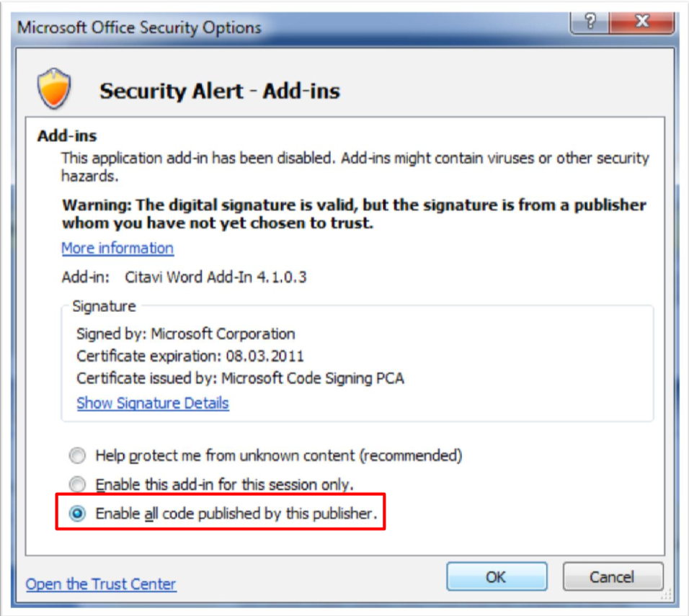Enable this add-in for this session only

pos(79,484)
